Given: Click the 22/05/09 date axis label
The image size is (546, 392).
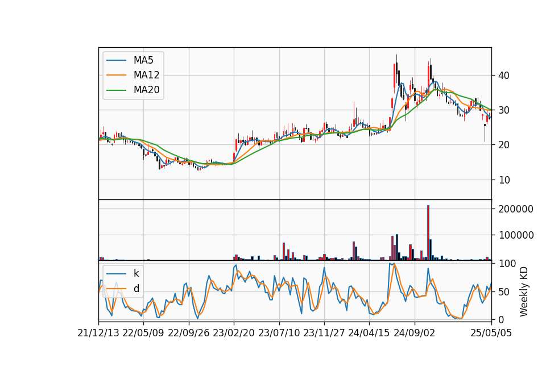Looking at the screenshot, I should click(x=143, y=333).
